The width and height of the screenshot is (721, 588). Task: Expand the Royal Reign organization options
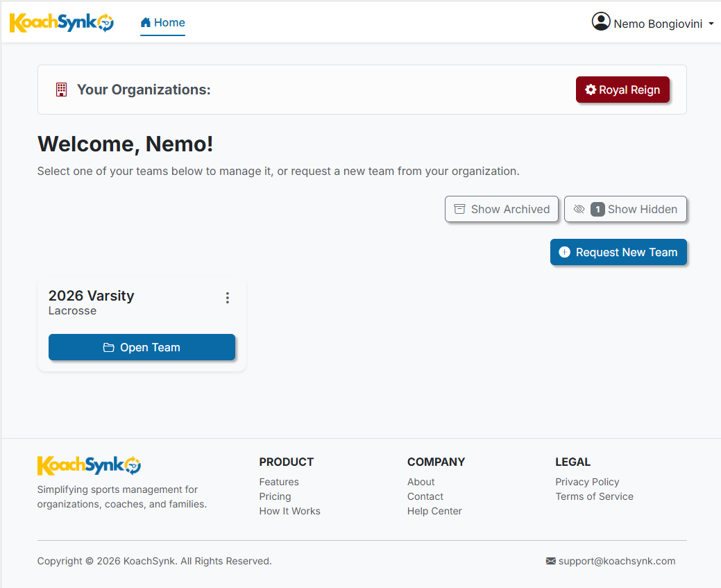[622, 90]
